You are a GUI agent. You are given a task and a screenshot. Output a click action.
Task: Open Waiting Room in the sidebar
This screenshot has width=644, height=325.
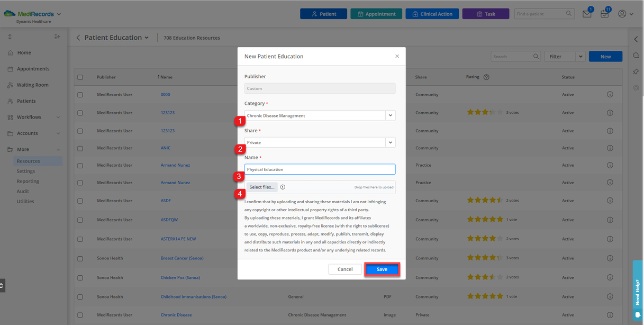click(32, 85)
